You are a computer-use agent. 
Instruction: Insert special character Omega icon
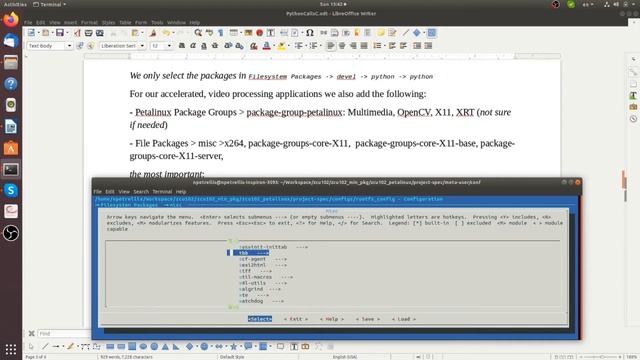[x=310, y=33]
